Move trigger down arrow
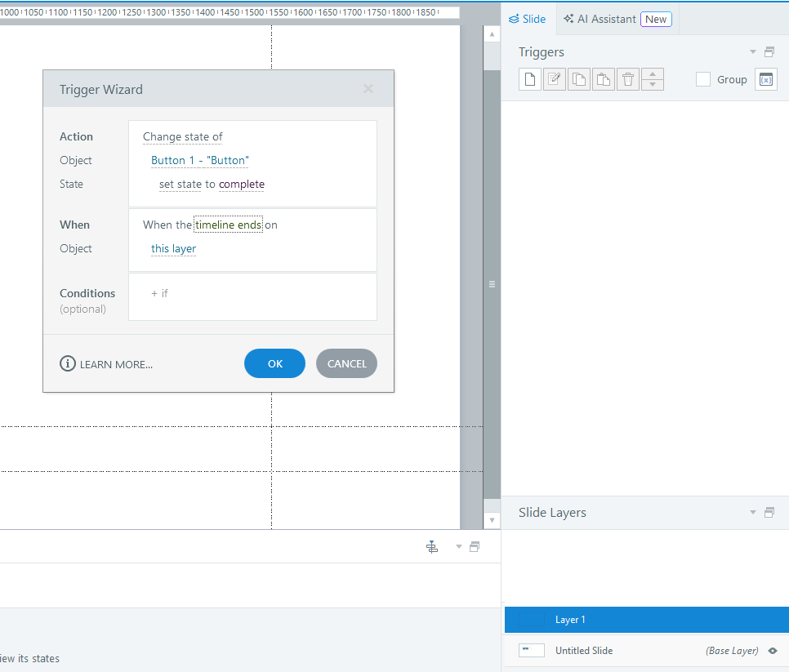Viewport: 789px width, 672px height. [653, 85]
